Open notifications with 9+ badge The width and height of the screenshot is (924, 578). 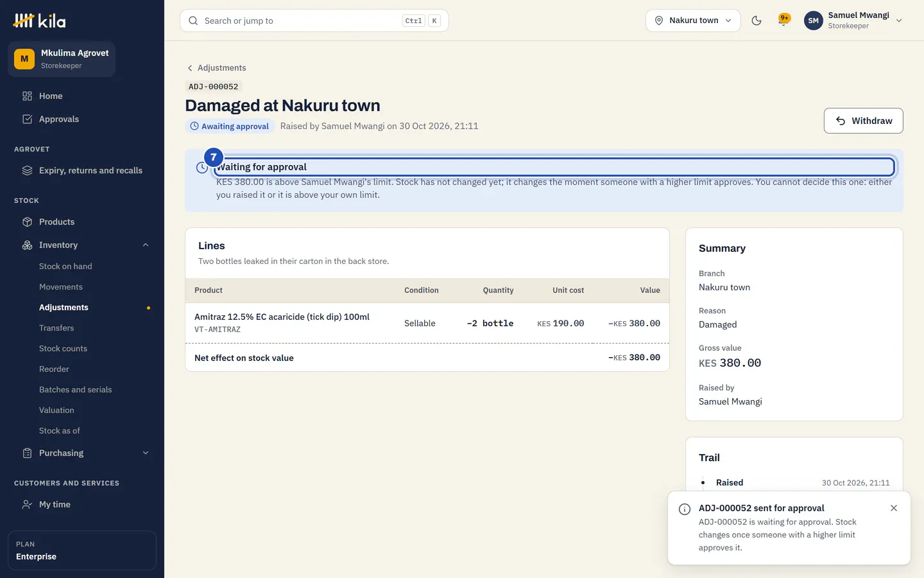point(783,20)
